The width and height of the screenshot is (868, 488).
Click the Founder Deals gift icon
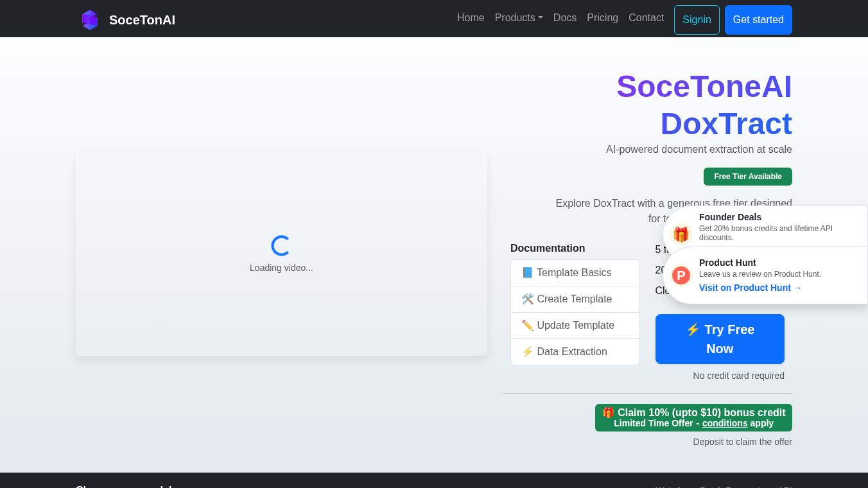pyautogui.click(x=681, y=234)
